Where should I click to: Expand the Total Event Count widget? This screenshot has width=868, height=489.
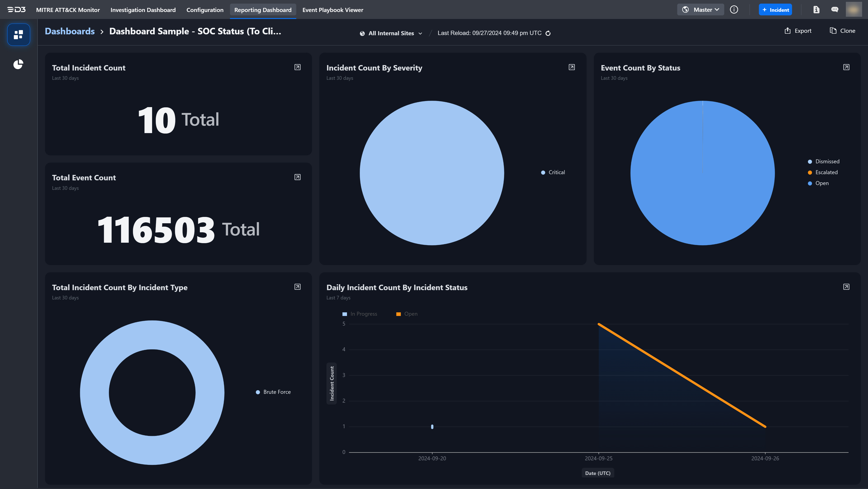tap(297, 177)
